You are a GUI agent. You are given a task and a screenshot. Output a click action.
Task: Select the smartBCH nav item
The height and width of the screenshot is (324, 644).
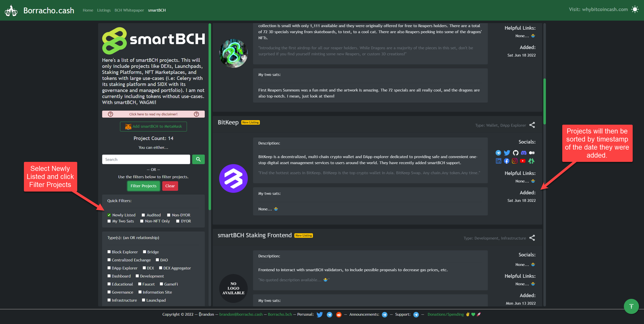click(x=157, y=10)
